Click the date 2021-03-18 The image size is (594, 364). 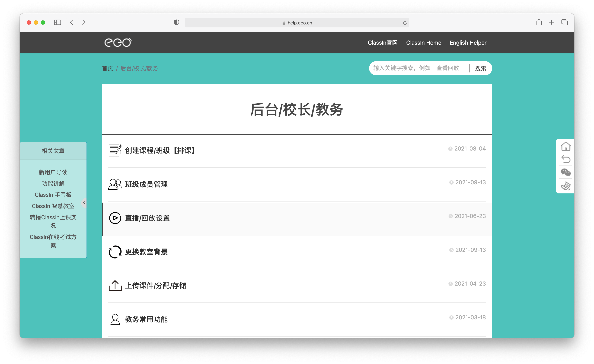coord(470,317)
